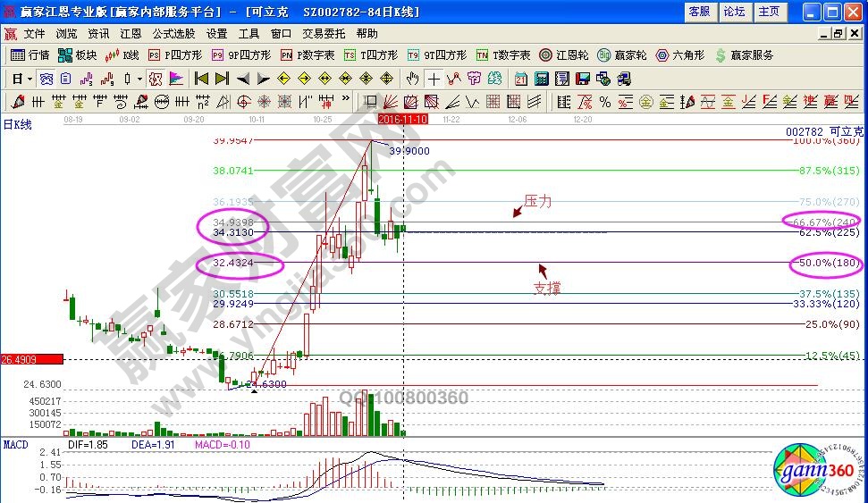Open the calculator icon in toolbar

pos(540,79)
